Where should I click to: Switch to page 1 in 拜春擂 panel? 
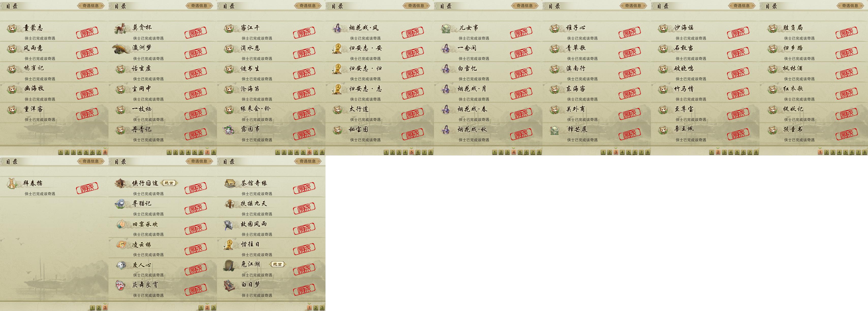(92, 308)
